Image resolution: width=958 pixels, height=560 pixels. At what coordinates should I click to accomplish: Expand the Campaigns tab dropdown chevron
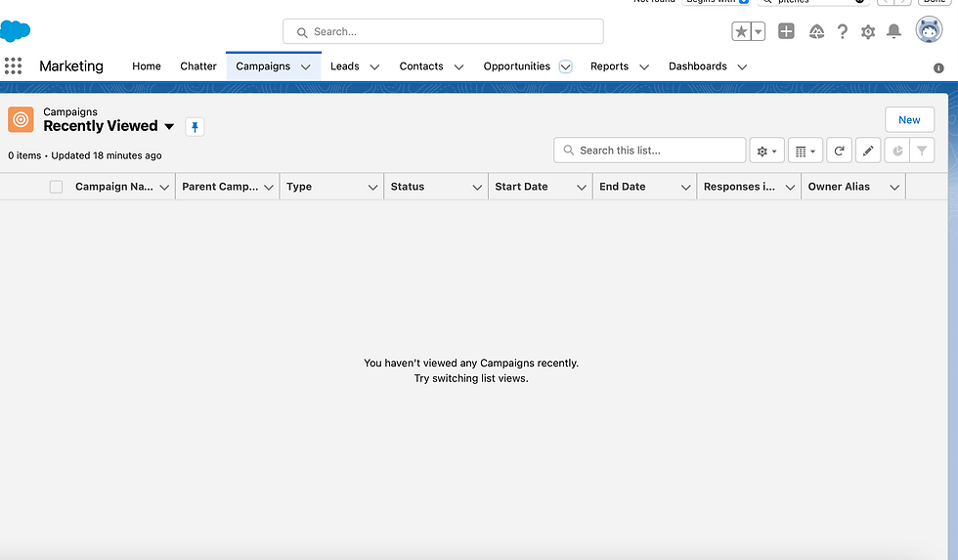(305, 67)
